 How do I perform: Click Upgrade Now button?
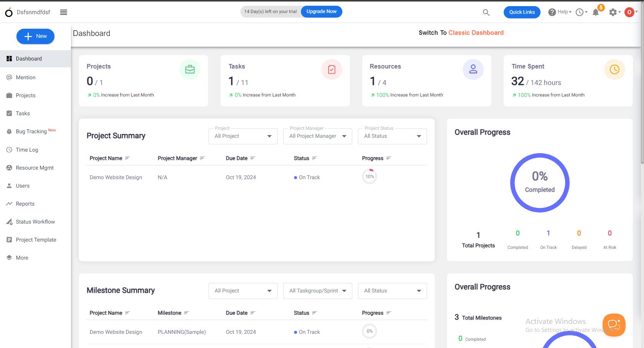click(x=321, y=11)
